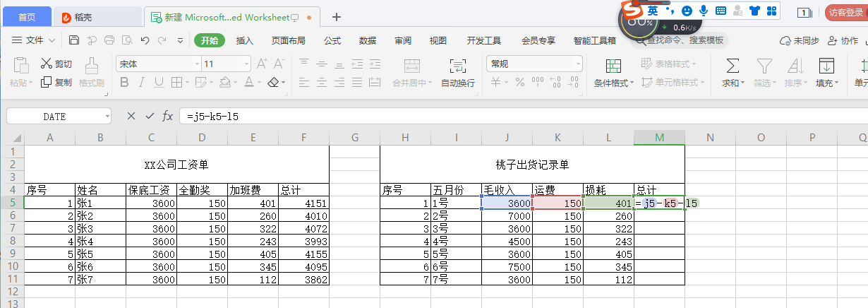This screenshot has width=868, height=308.
Task: Click the Filter (筛选) funnel icon
Action: (764, 66)
